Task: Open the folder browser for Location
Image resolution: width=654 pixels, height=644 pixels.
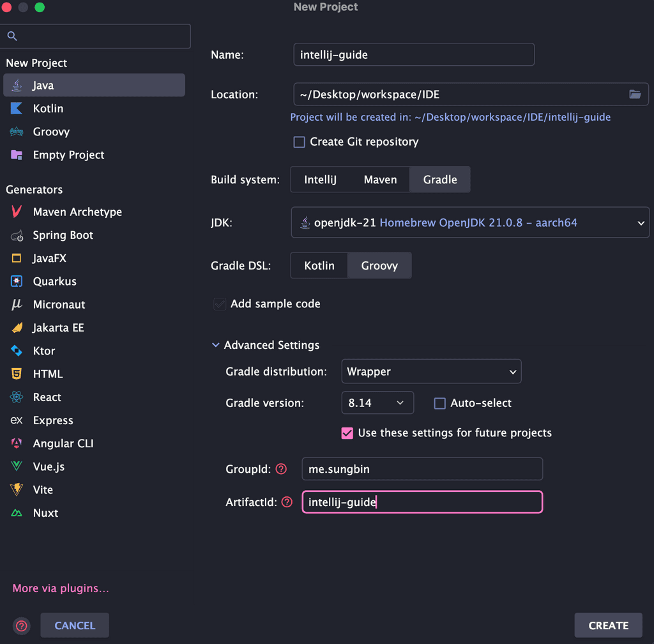Action: pos(634,95)
